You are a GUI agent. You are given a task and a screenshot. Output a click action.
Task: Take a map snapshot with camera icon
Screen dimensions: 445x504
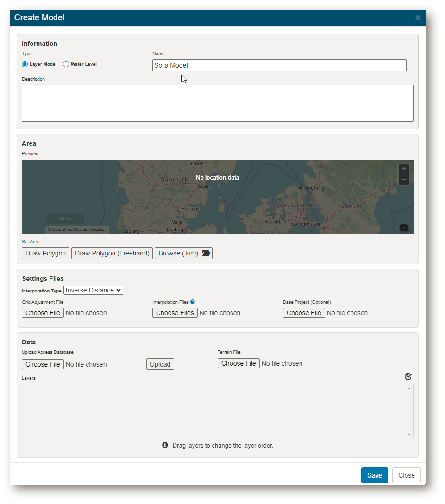[x=403, y=228]
